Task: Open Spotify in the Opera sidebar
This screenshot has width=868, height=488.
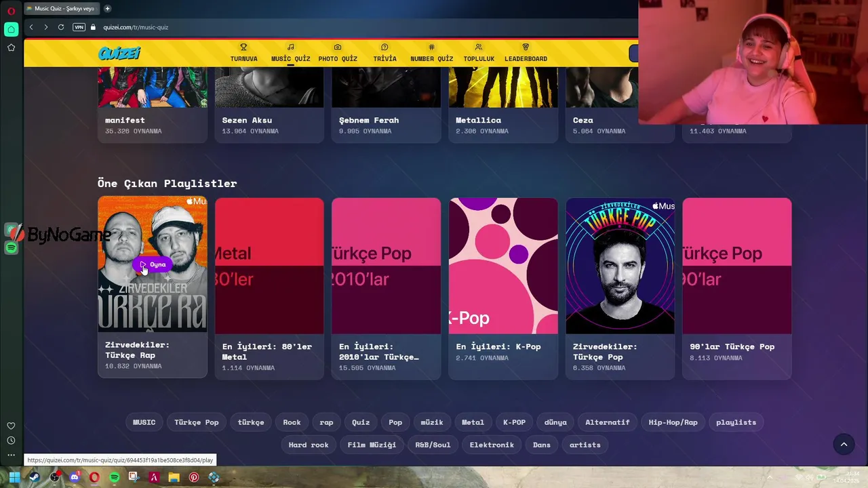Action: tap(11, 248)
